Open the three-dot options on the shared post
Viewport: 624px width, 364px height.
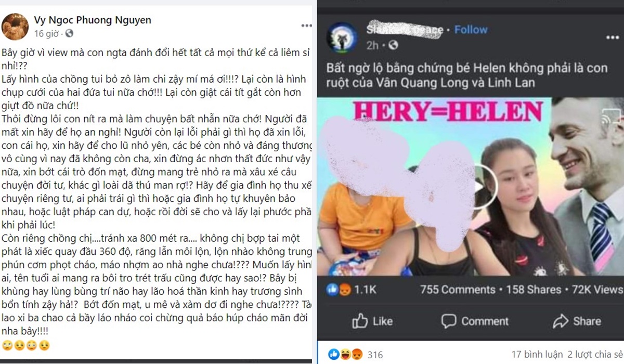coord(613,38)
